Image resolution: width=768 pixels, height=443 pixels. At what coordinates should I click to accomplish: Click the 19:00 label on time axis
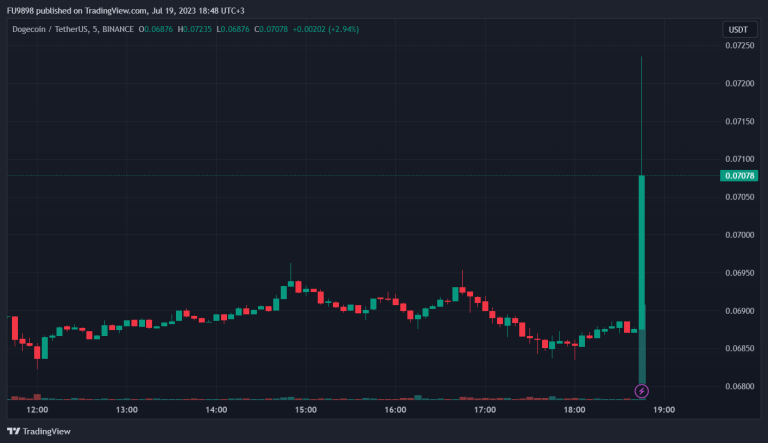pyautogui.click(x=664, y=409)
